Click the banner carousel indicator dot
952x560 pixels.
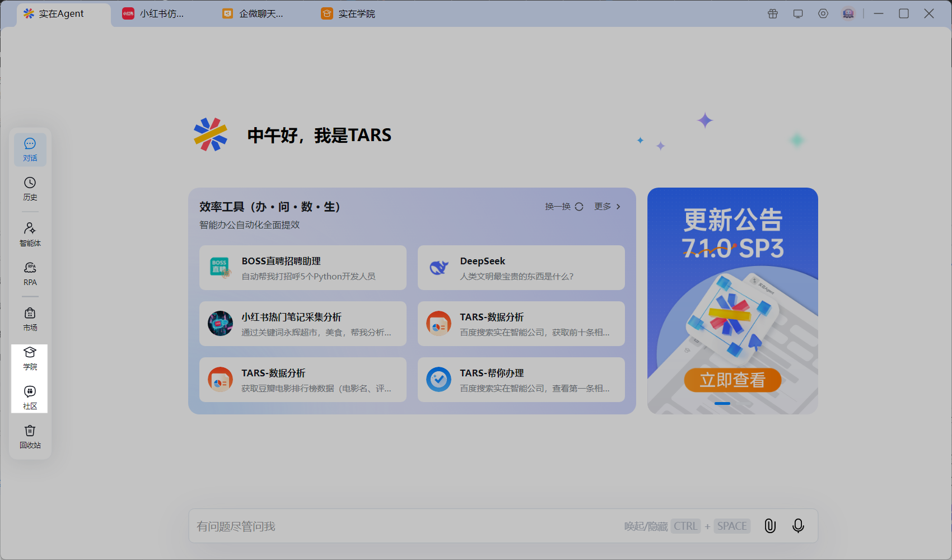coord(722,403)
